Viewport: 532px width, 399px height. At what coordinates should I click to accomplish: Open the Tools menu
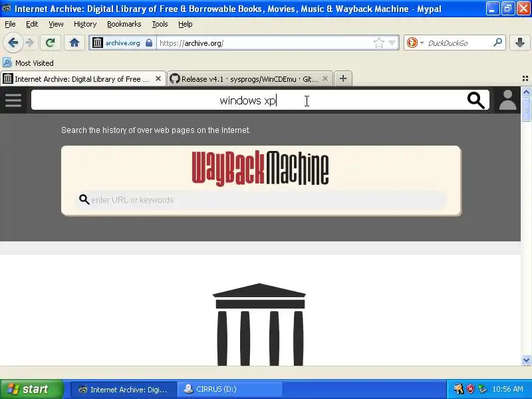pyautogui.click(x=160, y=24)
